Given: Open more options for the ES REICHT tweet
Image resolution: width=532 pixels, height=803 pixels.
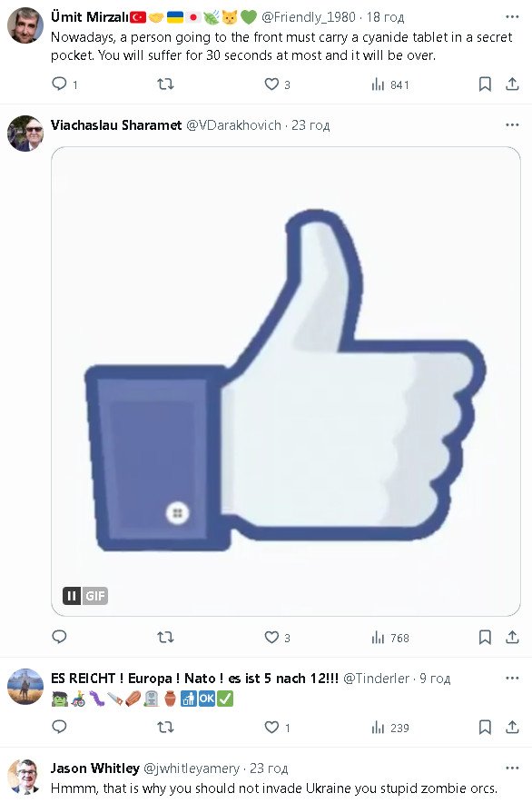Looking at the screenshot, I should pos(512,678).
